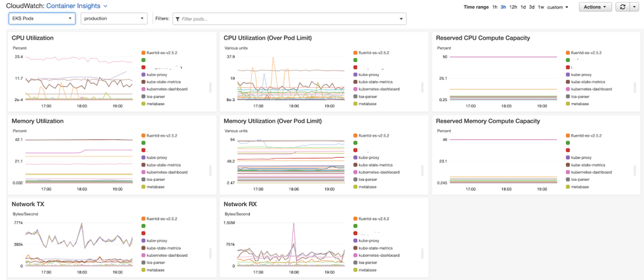Toggle kubernetes-dashboard swatch in Network RX legend
This screenshot has height=280, width=644.
point(355,256)
